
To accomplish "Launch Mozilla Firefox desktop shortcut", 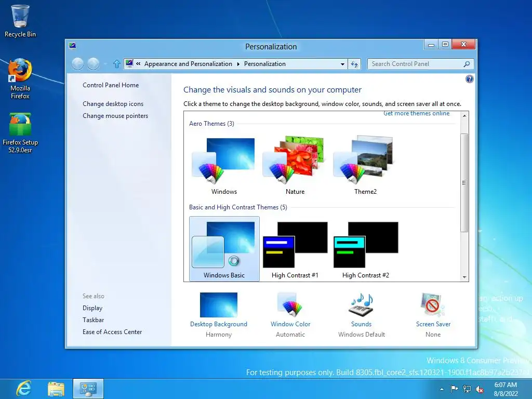I will pyautogui.click(x=20, y=79).
